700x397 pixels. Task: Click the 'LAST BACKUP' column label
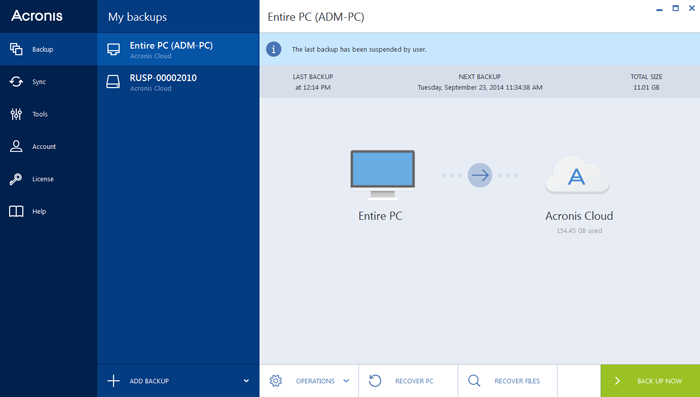pyautogui.click(x=313, y=77)
